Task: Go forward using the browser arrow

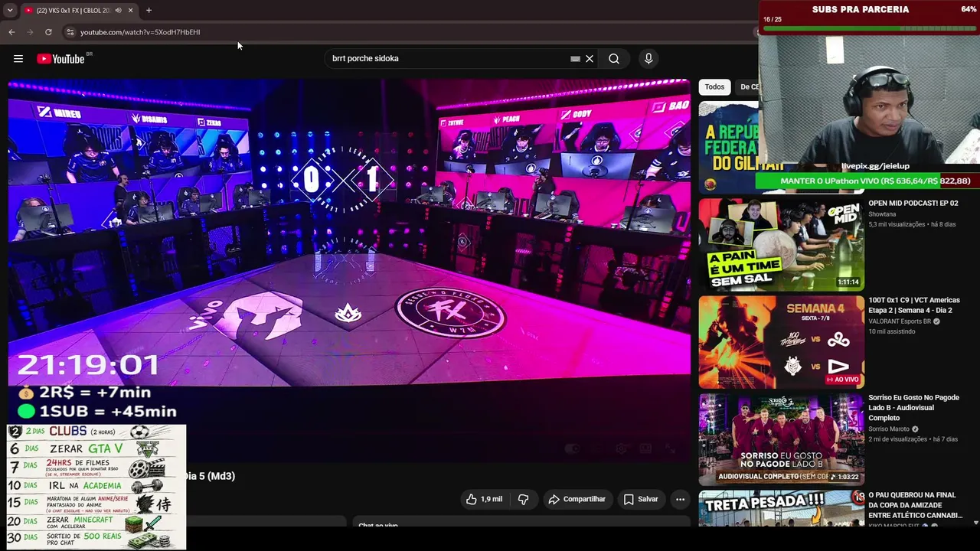Action: coord(30,32)
